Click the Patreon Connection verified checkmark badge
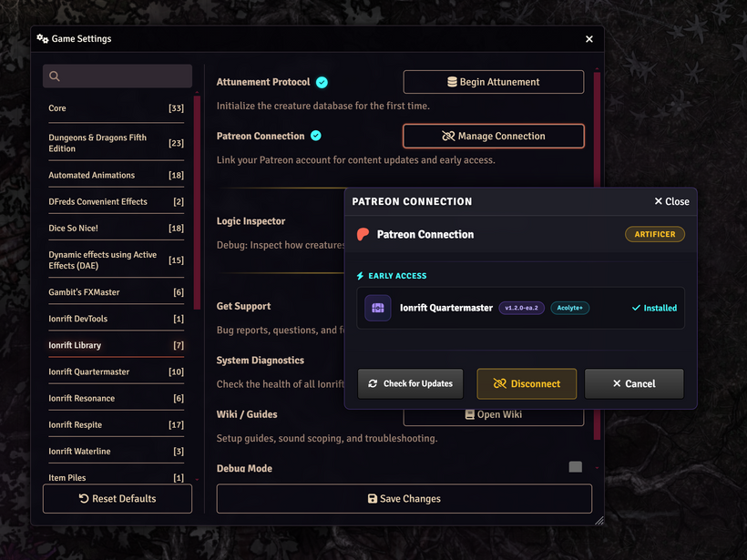 click(x=316, y=136)
